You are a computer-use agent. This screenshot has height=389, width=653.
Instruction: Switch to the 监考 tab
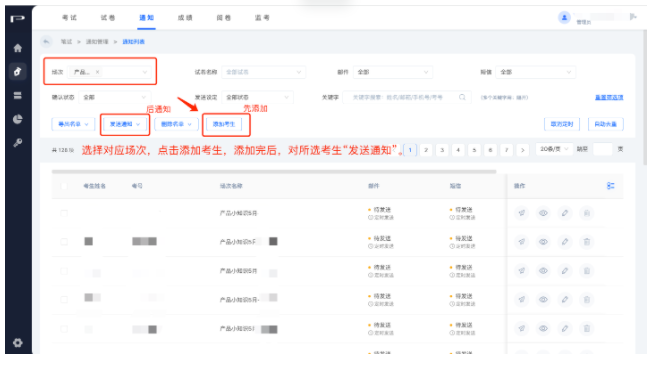click(x=262, y=17)
